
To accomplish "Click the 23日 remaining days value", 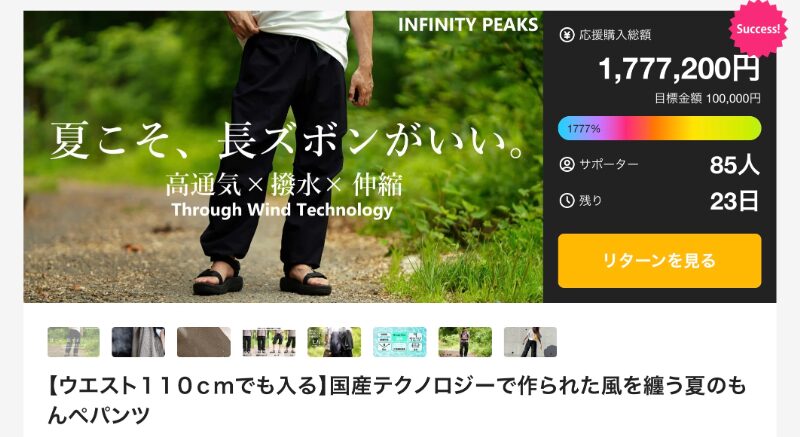I will click(734, 201).
